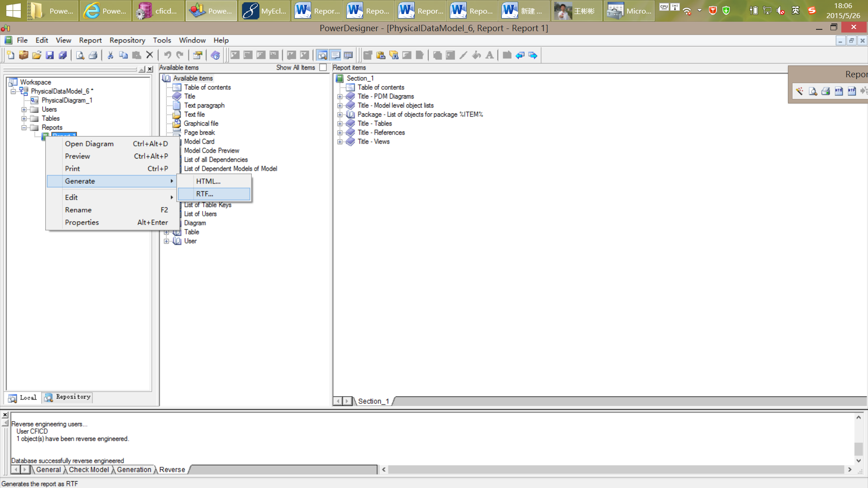This screenshot has width=868, height=488.
Task: Click Generate RTF icon in Report toolbar
Action: pyautogui.click(x=852, y=91)
